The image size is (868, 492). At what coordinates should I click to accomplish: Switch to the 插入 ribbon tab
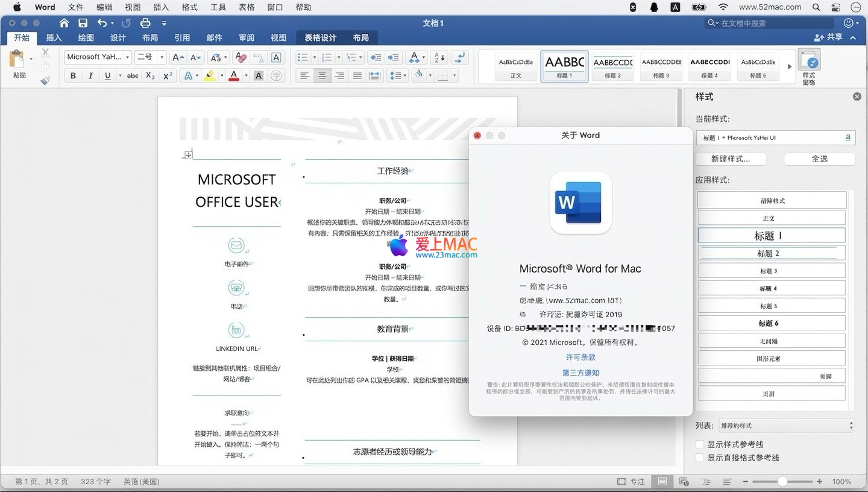(54, 37)
